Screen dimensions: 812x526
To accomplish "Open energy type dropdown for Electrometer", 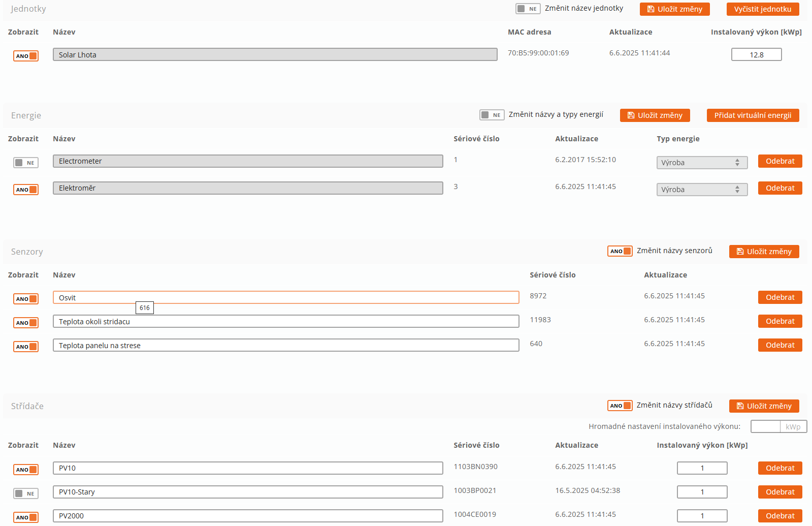I will click(701, 163).
